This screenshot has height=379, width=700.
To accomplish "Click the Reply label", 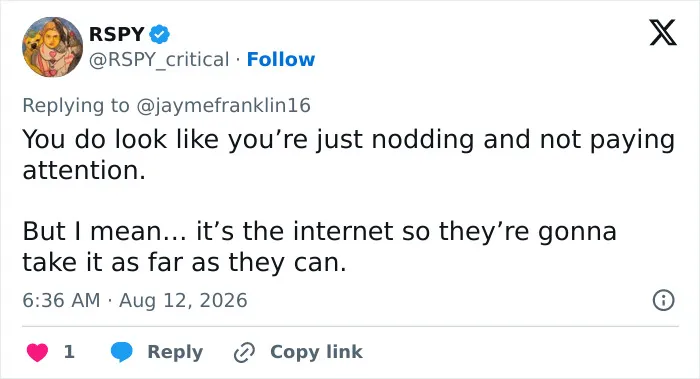I will click(x=175, y=352).
